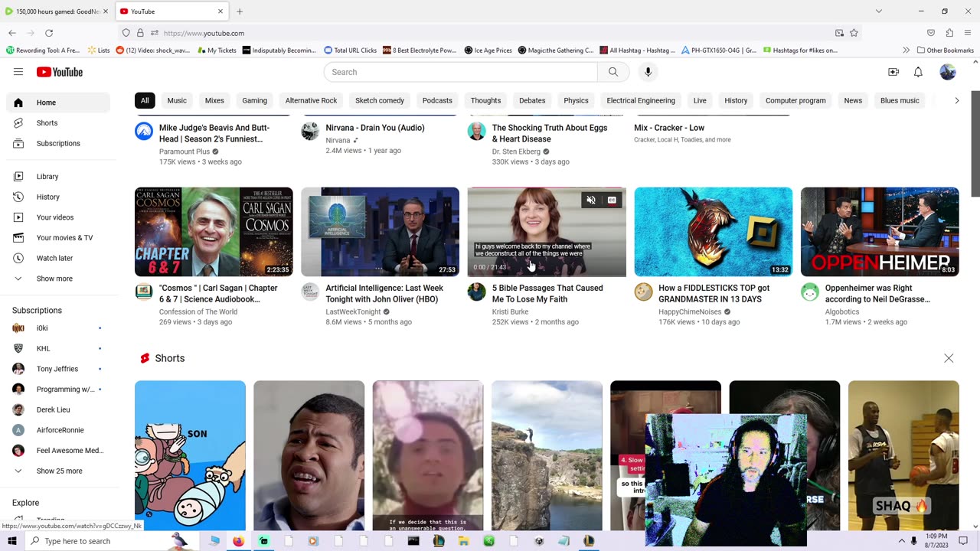Close the YouTube browser tab

[x=220, y=11]
